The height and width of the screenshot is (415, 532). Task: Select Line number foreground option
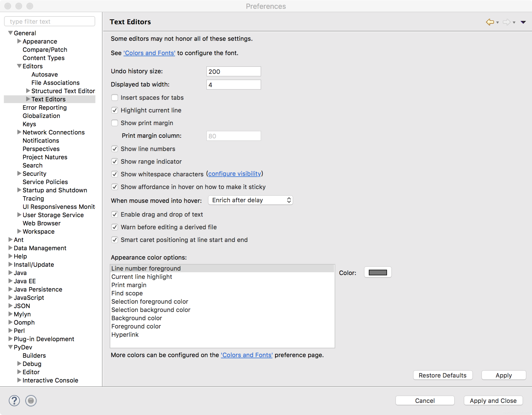click(222, 268)
